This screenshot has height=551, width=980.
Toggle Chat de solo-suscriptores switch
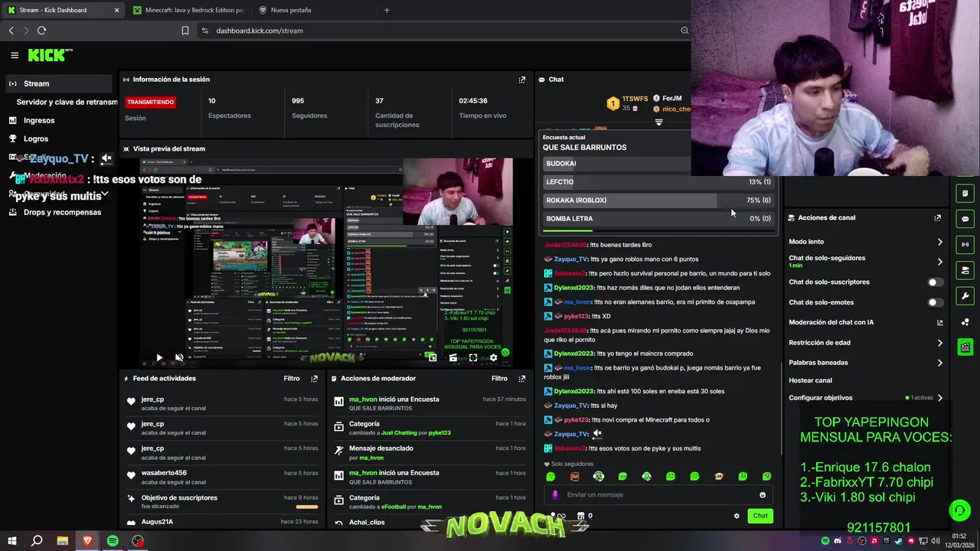coord(934,282)
